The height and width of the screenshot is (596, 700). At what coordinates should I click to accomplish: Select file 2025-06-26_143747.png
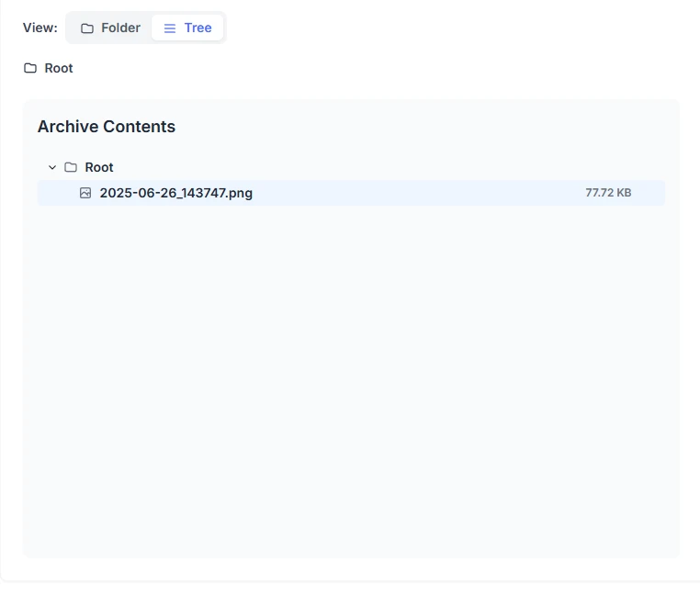click(x=175, y=193)
